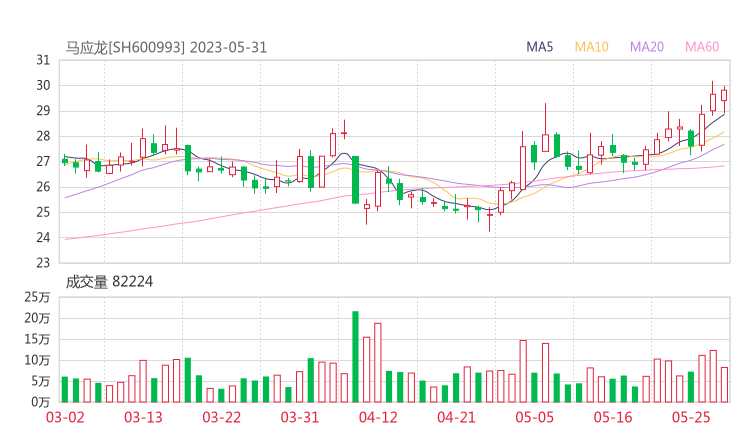Screen dimensions: 740x440
Task: Click the volume axis label 20万
Action: (37, 318)
